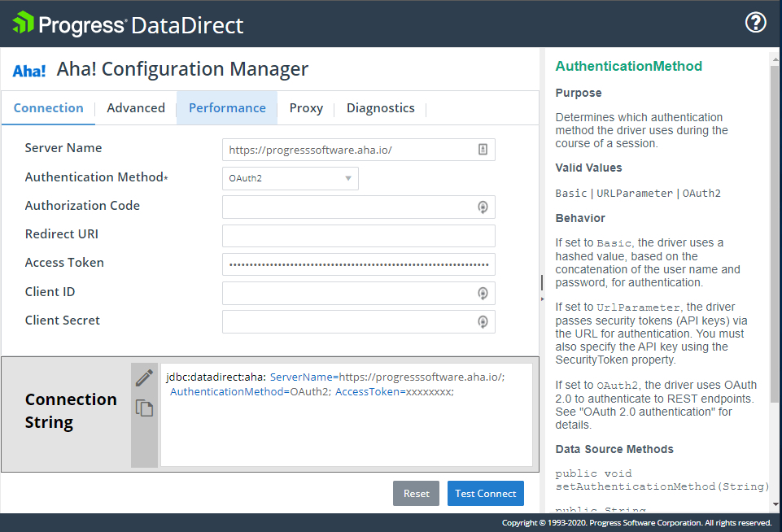The image size is (782, 532).
Task: Collapse the help panel via splitter handle
Action: tap(541, 281)
